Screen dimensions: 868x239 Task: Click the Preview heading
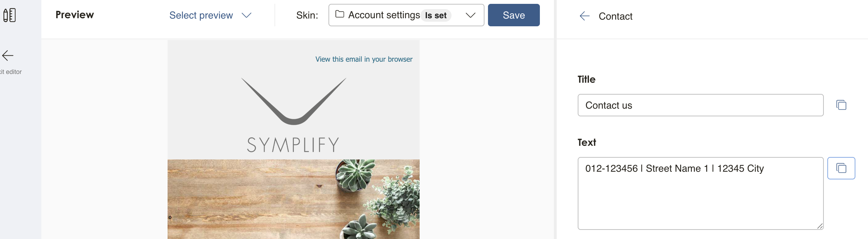pos(75,15)
